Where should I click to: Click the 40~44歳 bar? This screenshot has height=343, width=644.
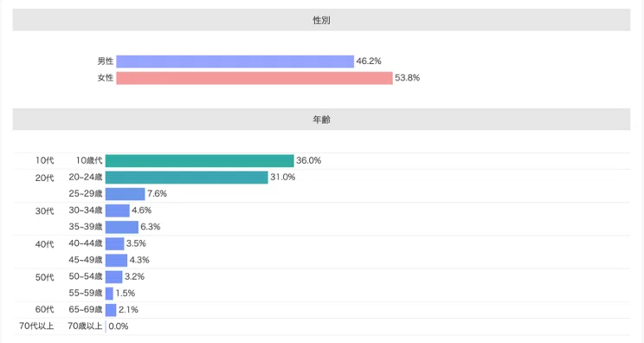click(114, 243)
